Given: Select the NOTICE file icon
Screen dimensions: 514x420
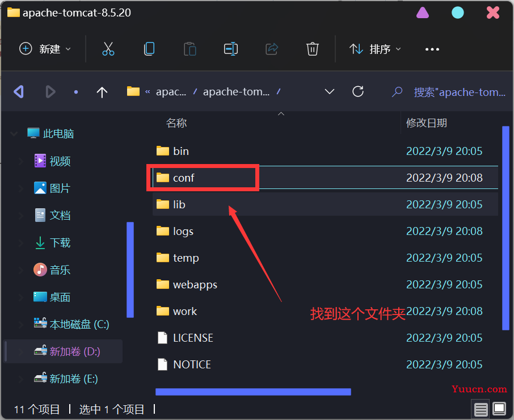Looking at the screenshot, I should click(x=163, y=364).
